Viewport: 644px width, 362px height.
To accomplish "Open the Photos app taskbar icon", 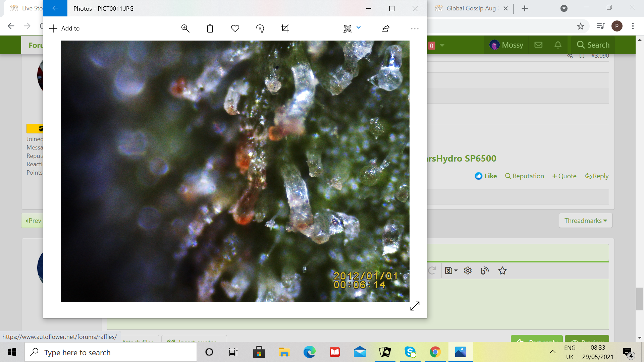I will point(461,352).
